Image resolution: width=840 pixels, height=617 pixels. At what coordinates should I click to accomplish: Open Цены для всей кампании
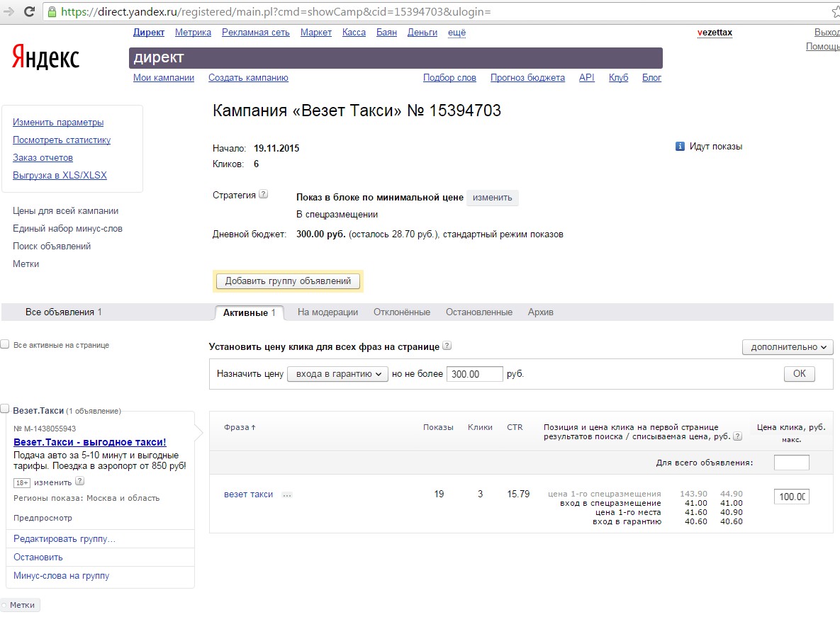tap(65, 211)
